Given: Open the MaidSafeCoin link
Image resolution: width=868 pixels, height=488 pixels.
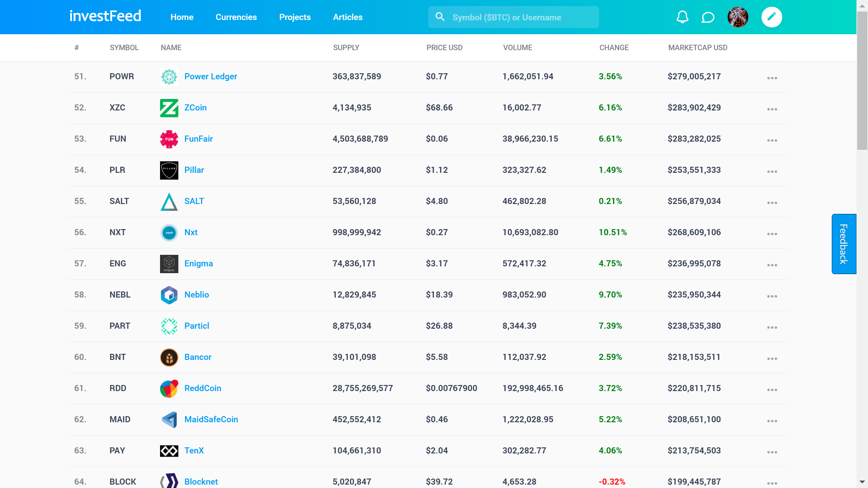Looking at the screenshot, I should click(211, 420).
